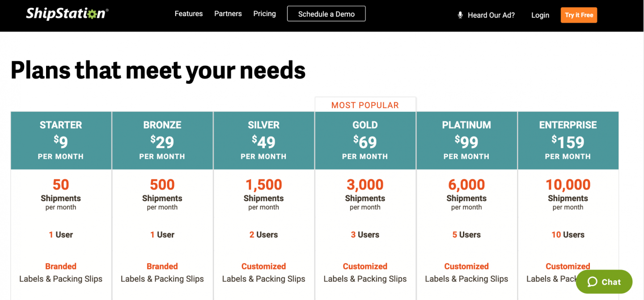Select the Gold $69 plan header
Viewport: 644px width, 300px height.
click(x=365, y=140)
